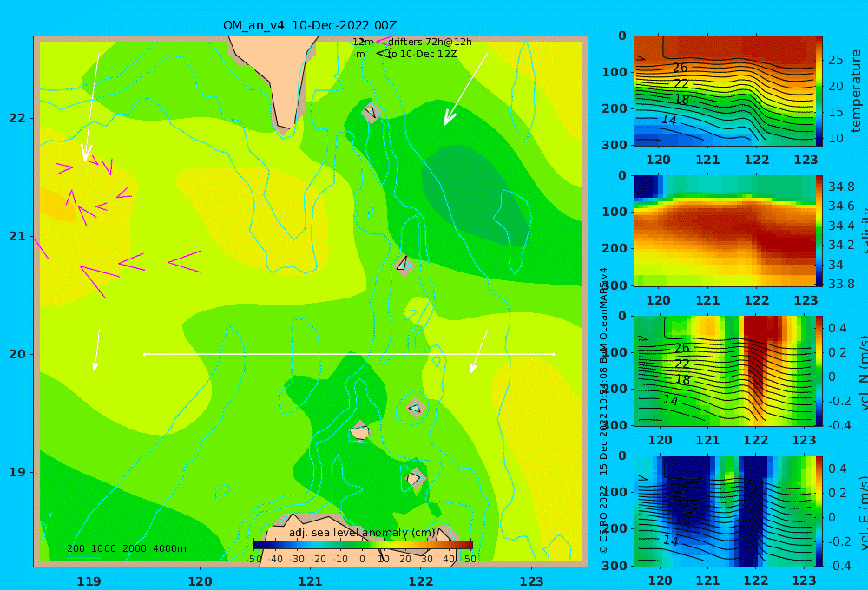
Task: Click the small island near 21.5E, 22N
Action: [x=371, y=114]
